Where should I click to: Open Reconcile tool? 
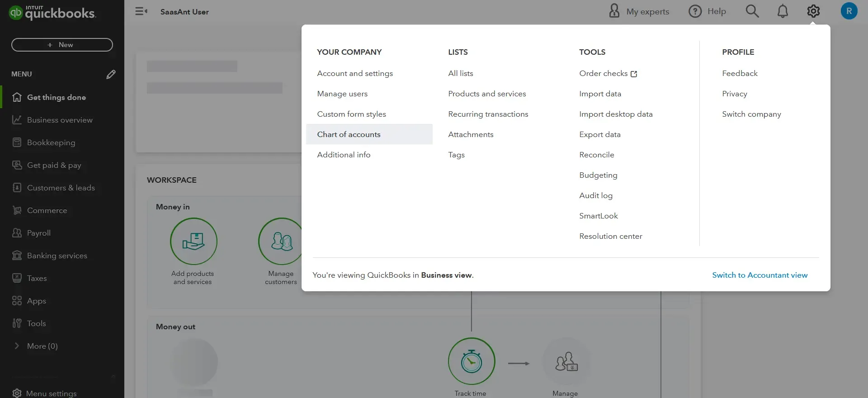(x=596, y=155)
